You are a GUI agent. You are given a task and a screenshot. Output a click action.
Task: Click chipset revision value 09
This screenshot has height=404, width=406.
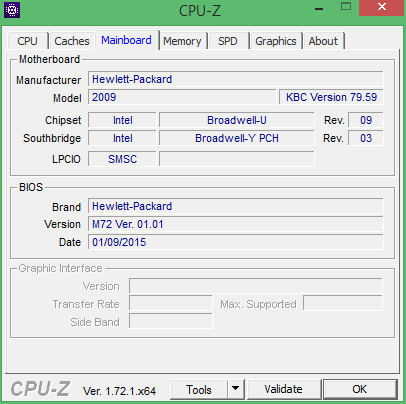coord(366,120)
